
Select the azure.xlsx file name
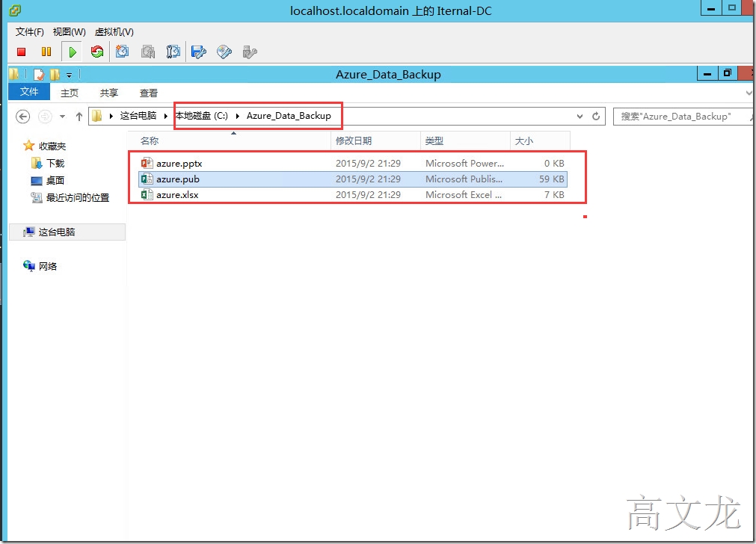pos(177,195)
